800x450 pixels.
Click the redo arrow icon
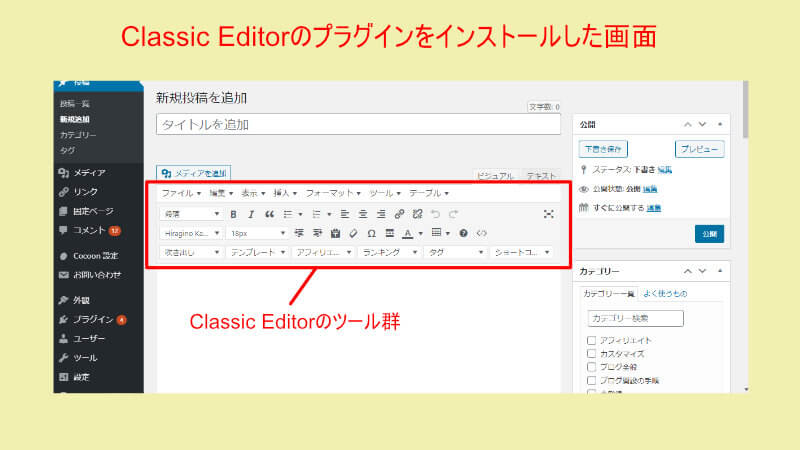coord(453,214)
